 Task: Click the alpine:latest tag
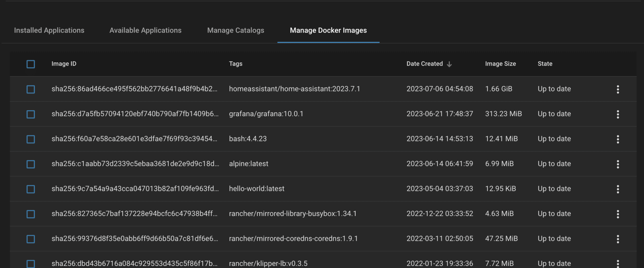249,163
